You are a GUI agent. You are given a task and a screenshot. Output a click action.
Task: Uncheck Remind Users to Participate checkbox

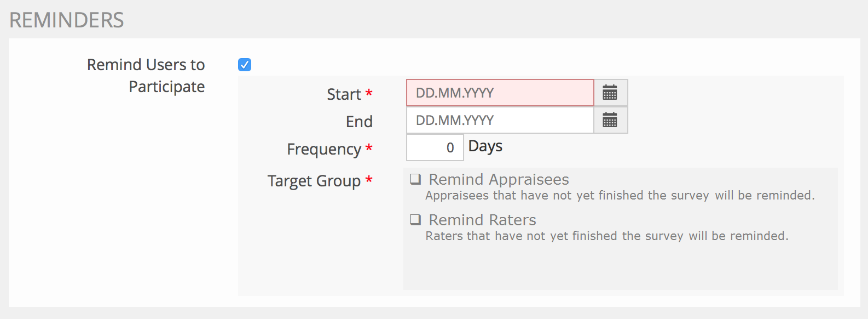point(245,65)
